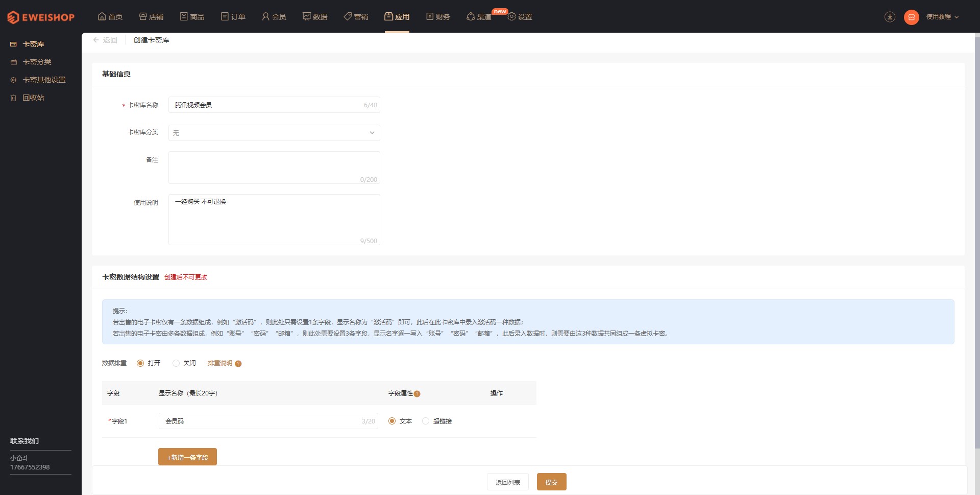Click the channel icon beside 渠道

coord(471,16)
